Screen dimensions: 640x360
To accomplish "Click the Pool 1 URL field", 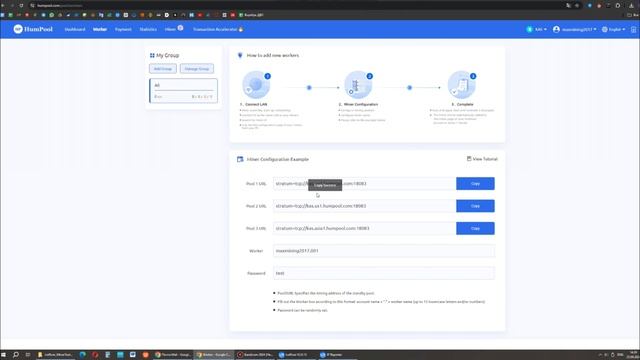I will tap(364, 184).
